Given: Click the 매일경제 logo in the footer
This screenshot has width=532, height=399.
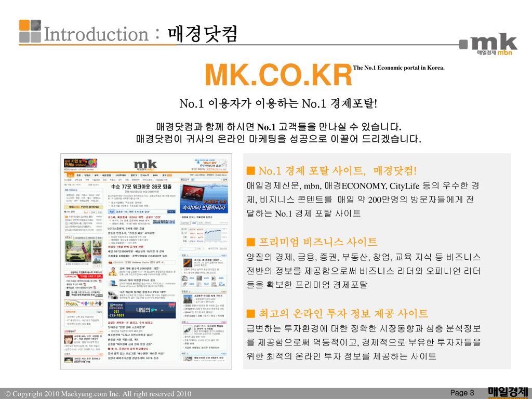Looking at the screenshot, I should click(508, 392).
